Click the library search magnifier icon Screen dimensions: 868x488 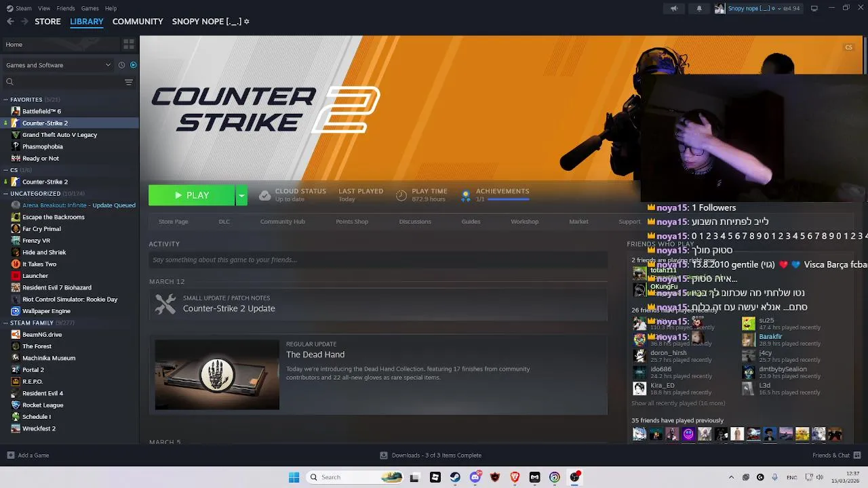(9, 82)
